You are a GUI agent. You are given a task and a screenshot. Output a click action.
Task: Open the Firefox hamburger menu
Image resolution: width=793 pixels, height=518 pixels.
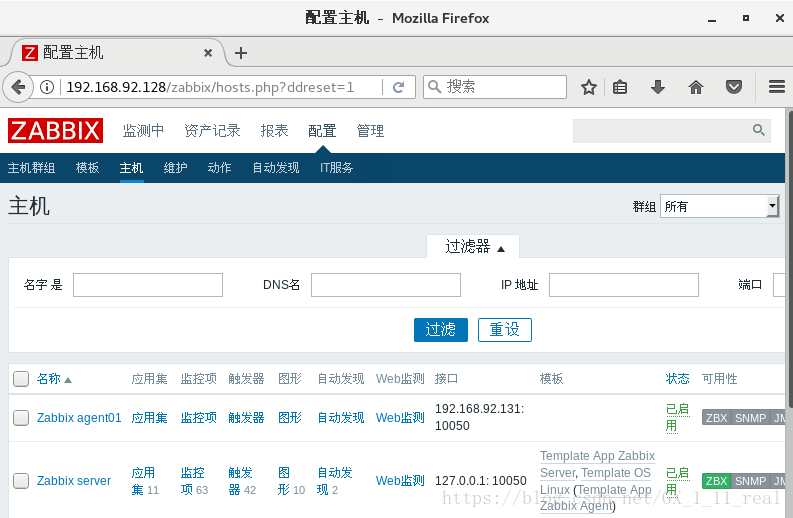click(776, 87)
